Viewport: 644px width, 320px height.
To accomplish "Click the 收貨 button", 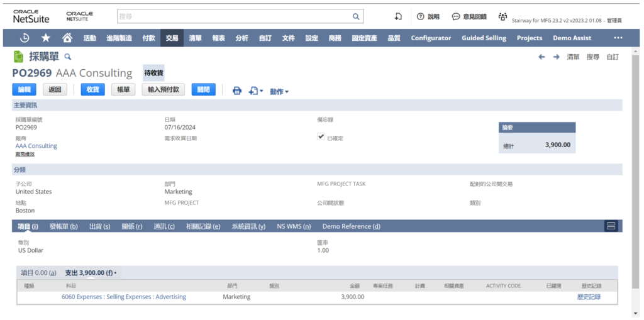I will click(x=92, y=89).
